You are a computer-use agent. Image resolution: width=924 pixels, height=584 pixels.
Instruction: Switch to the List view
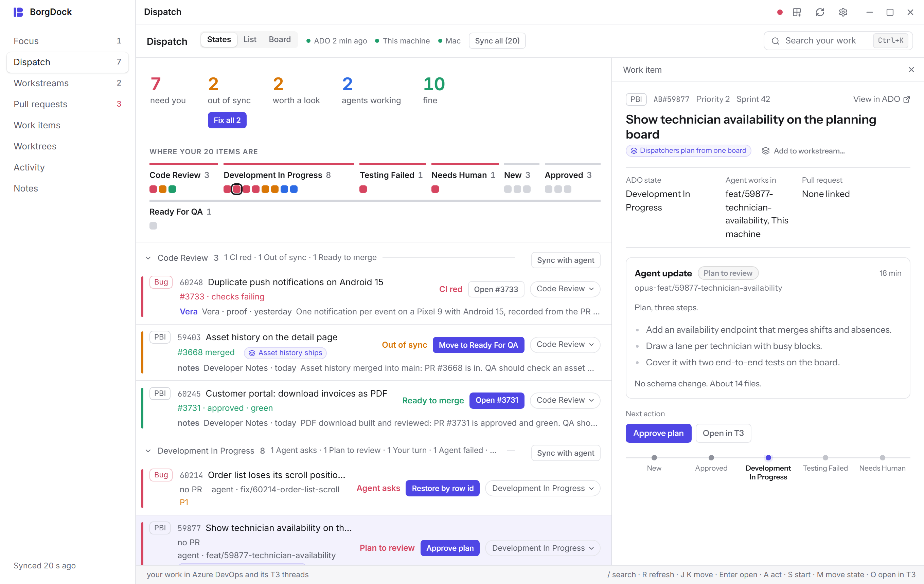(x=250, y=39)
